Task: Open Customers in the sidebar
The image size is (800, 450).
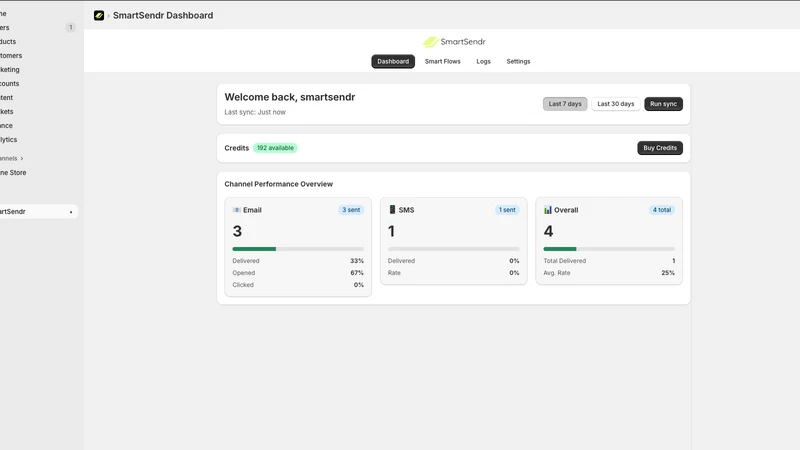Action: [11, 56]
